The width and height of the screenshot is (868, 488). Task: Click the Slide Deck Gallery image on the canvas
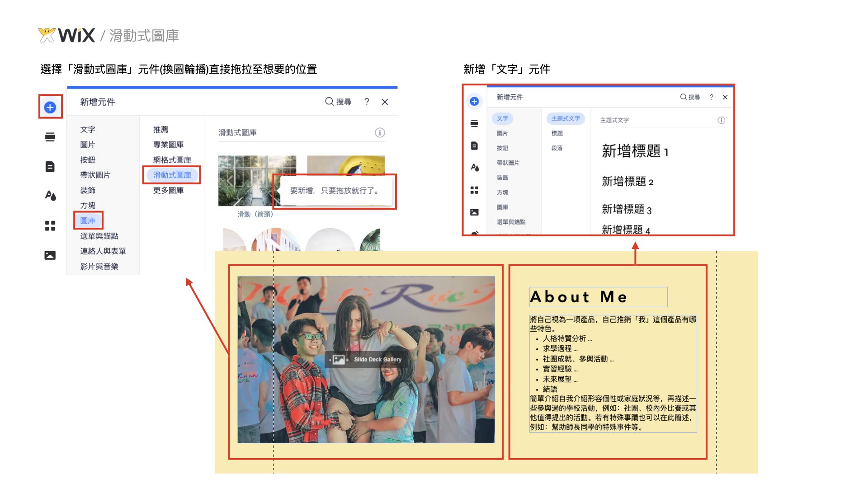click(366, 360)
